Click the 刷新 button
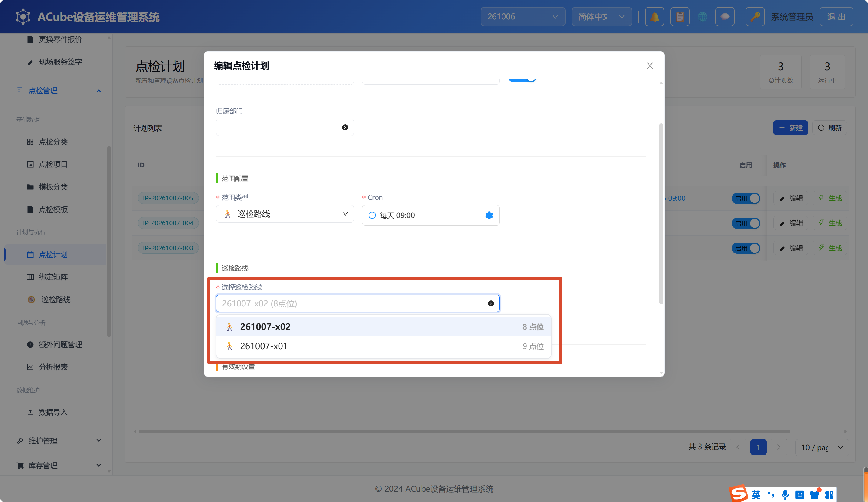868x502 pixels. pyautogui.click(x=830, y=128)
